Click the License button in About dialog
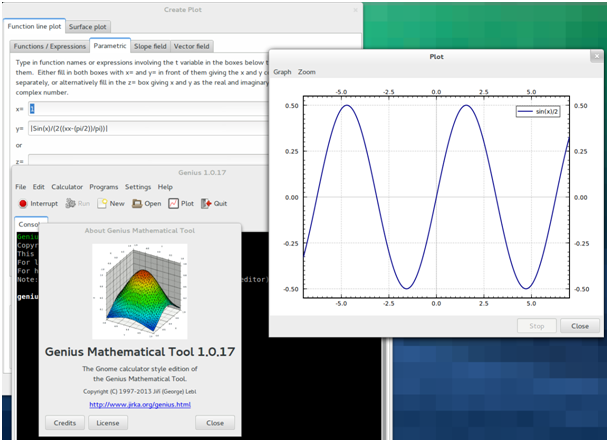The height and width of the screenshot is (442, 609). click(x=108, y=423)
